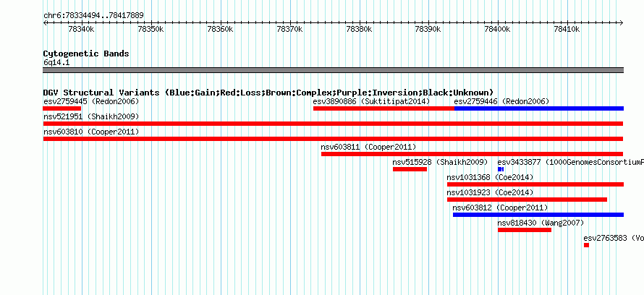
Task: Open the esv3890886 (Suktitipat2014) label
Action: coord(371,101)
